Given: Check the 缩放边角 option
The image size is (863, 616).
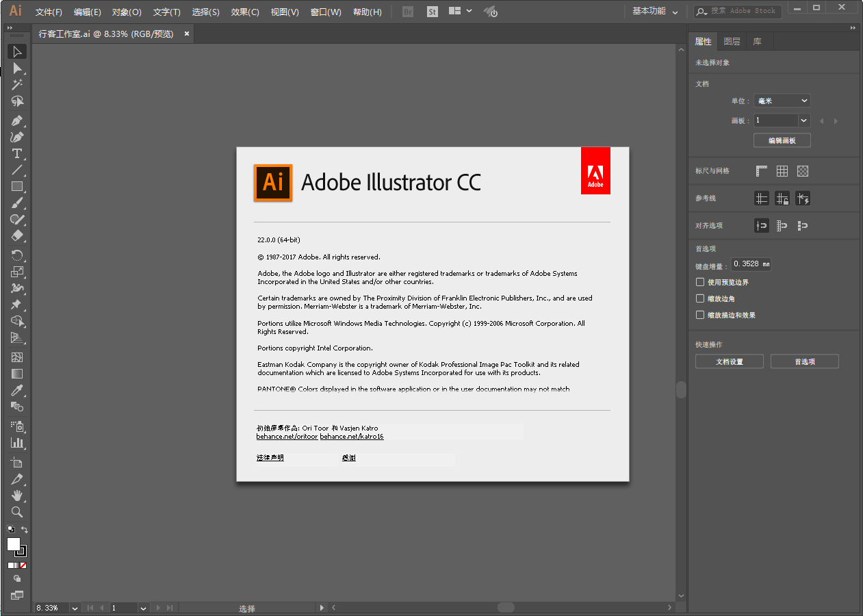Looking at the screenshot, I should 699,298.
